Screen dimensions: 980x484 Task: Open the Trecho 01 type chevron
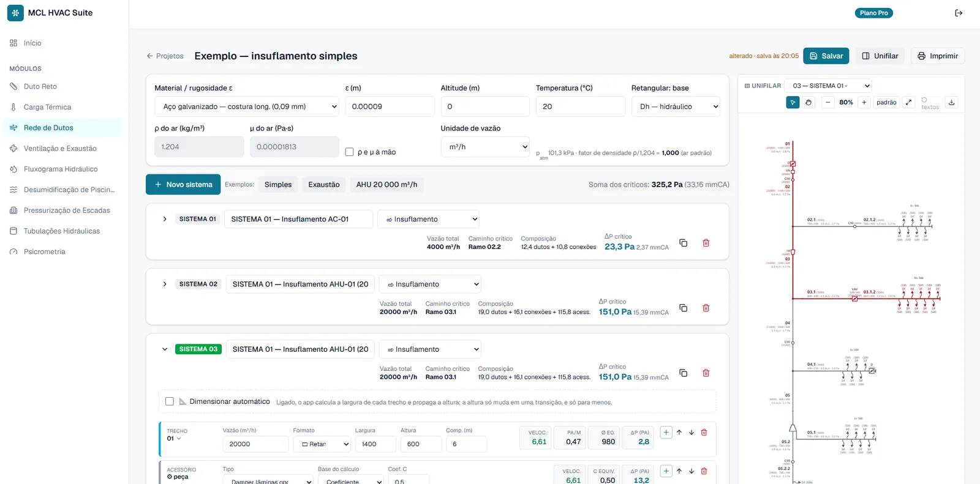179,439
